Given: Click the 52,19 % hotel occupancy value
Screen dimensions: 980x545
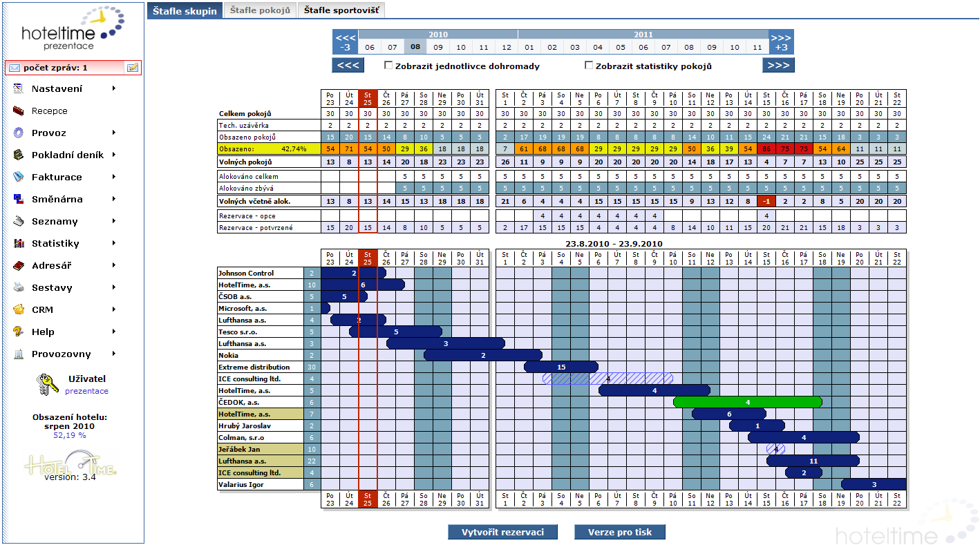Looking at the screenshot, I should (70, 435).
